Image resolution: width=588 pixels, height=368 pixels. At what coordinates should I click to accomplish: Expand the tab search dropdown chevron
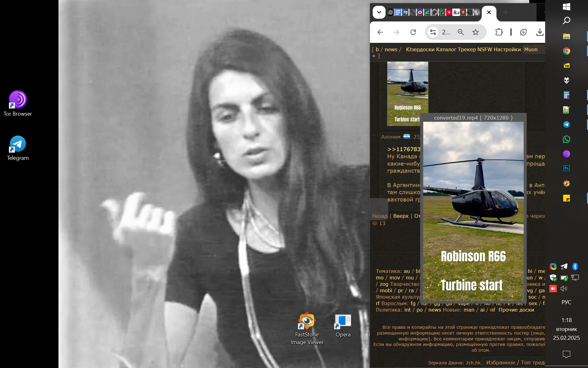(x=379, y=12)
